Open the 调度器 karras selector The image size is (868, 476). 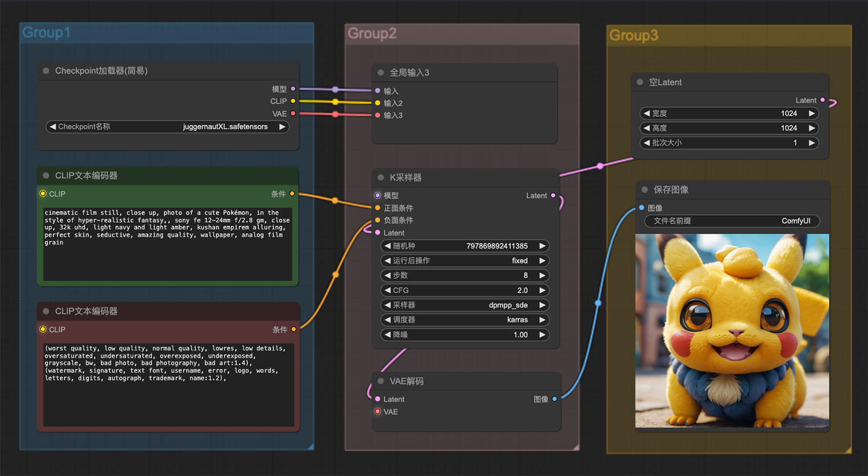pos(465,320)
